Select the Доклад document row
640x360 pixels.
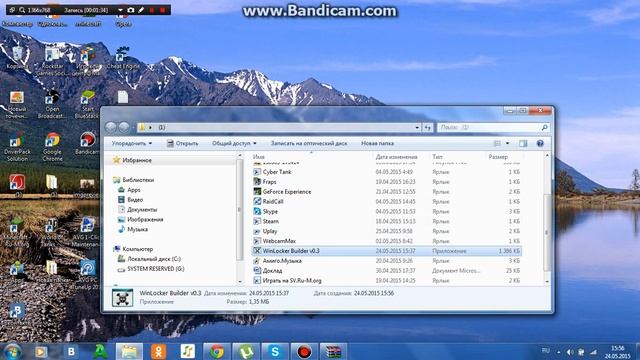coord(386,271)
